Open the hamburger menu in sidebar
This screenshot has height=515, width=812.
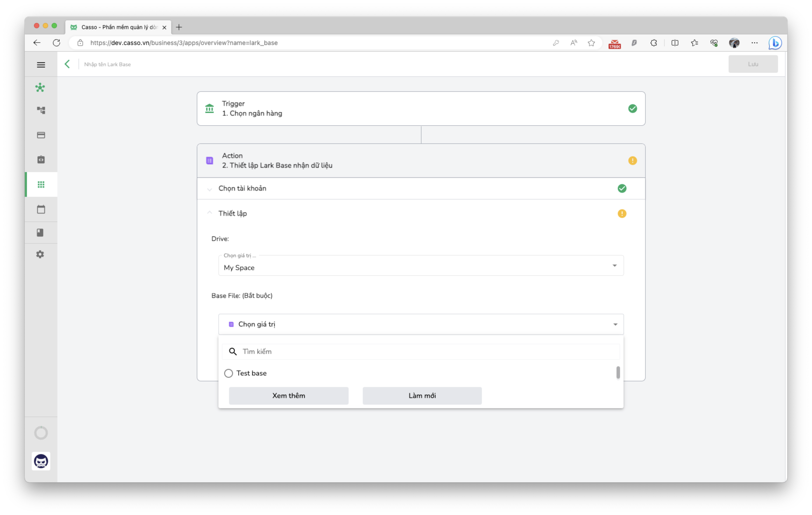tap(41, 64)
